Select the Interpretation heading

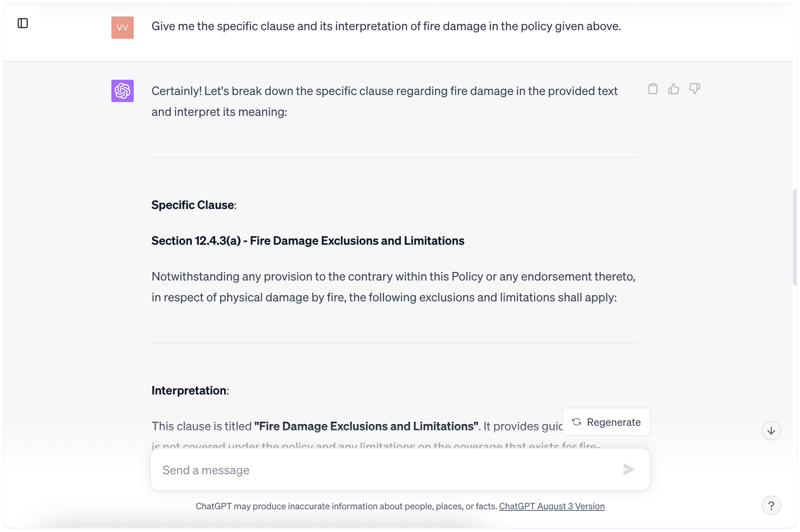pyautogui.click(x=190, y=390)
